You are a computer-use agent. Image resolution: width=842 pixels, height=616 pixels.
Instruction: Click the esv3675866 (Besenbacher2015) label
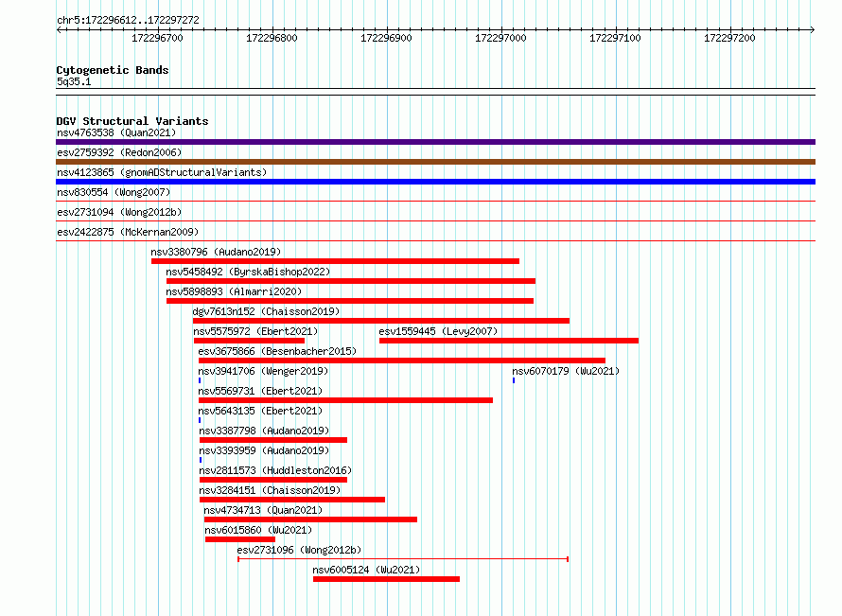pos(277,351)
